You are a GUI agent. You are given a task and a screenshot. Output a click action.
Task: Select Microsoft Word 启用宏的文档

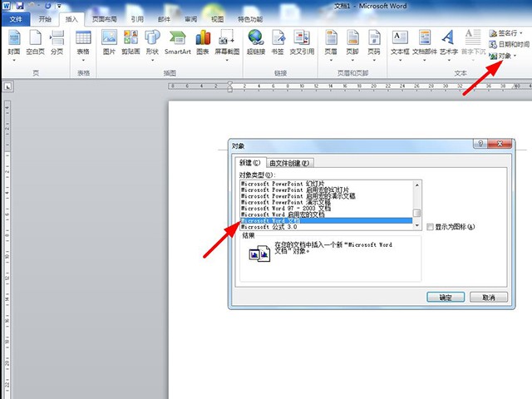pos(326,214)
